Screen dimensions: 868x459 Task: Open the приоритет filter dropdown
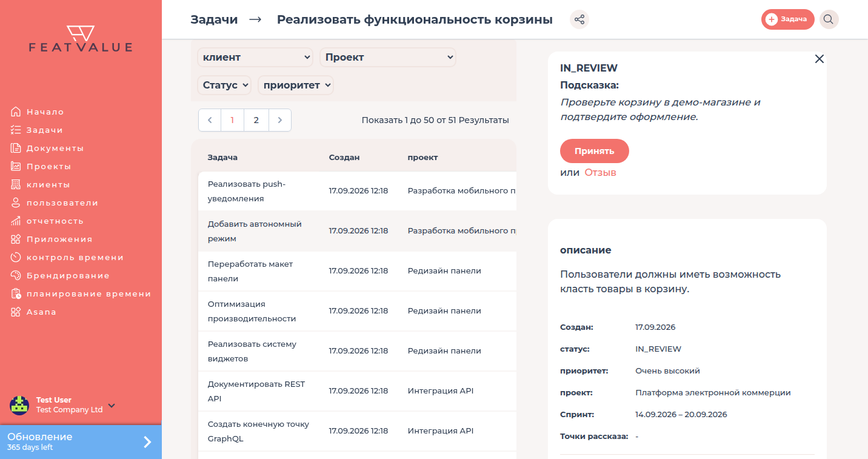click(x=296, y=85)
